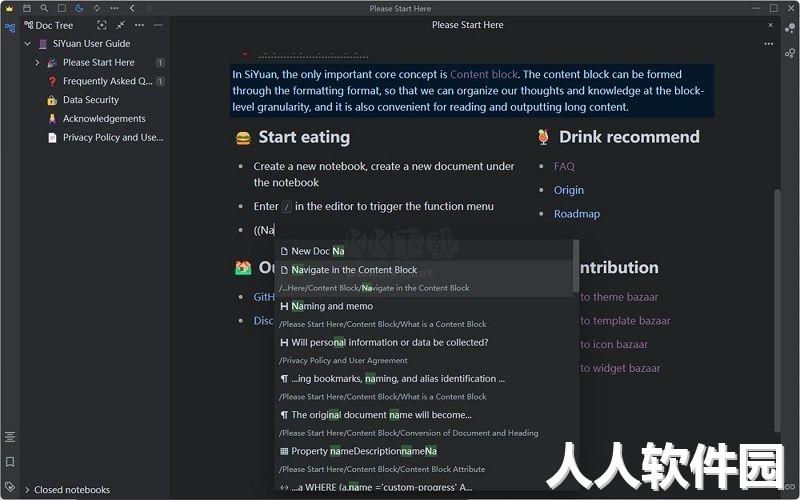The image size is (800, 500).
Task: Choose The original document name suggestion
Action: [424, 423]
